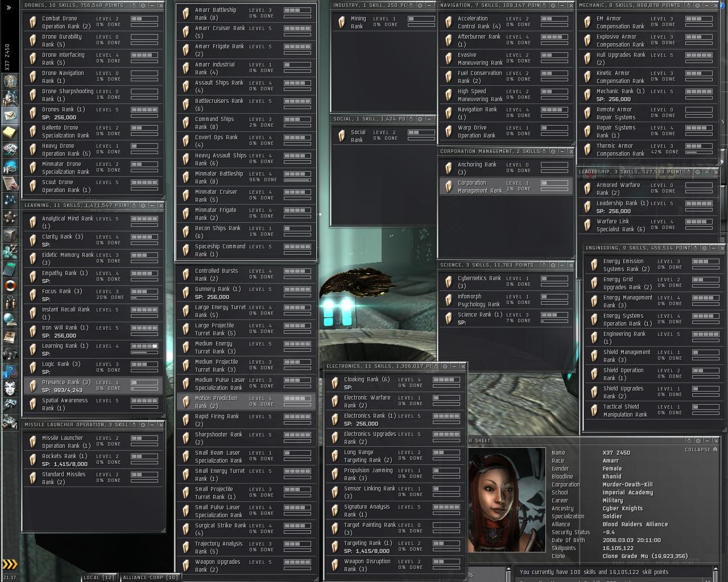Open the in-game browser globe icon
This screenshot has width=728, height=582.
click(x=11, y=319)
